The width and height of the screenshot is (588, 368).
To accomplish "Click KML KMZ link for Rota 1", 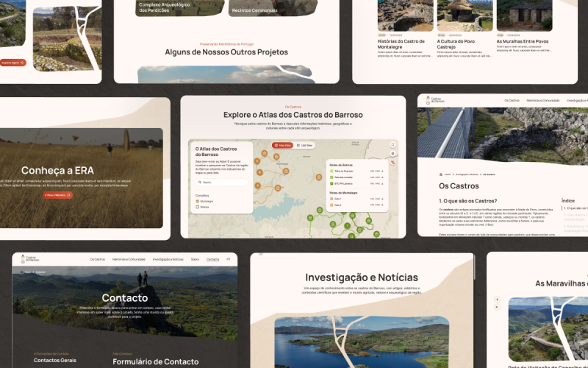I will (375, 199).
